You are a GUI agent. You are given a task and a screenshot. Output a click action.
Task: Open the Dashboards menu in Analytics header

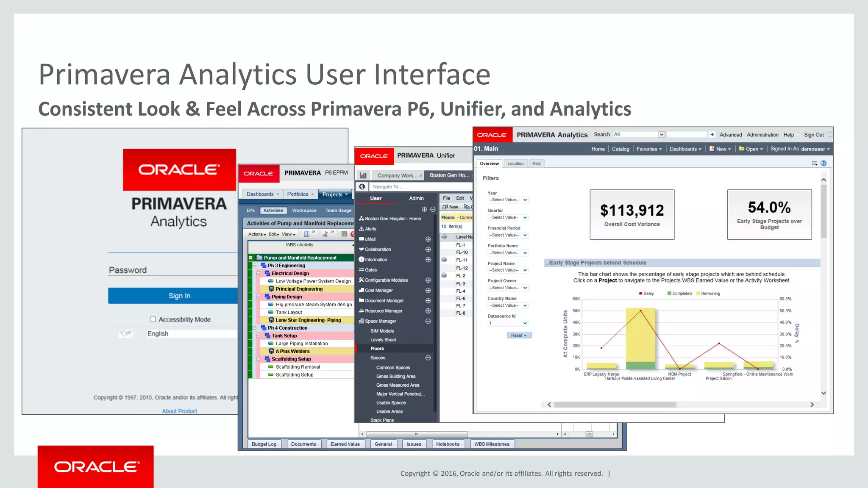[x=685, y=149]
